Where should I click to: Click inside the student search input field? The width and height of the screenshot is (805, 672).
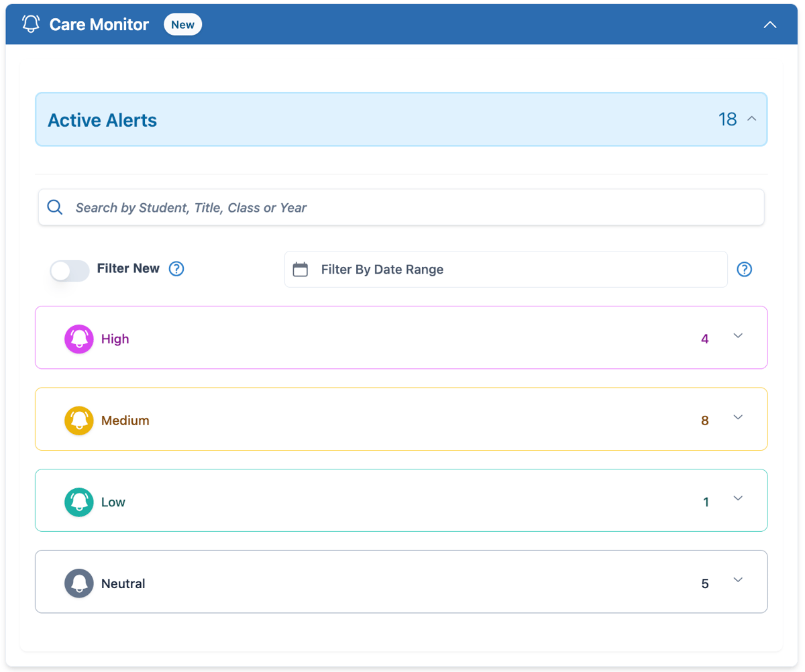click(x=402, y=207)
